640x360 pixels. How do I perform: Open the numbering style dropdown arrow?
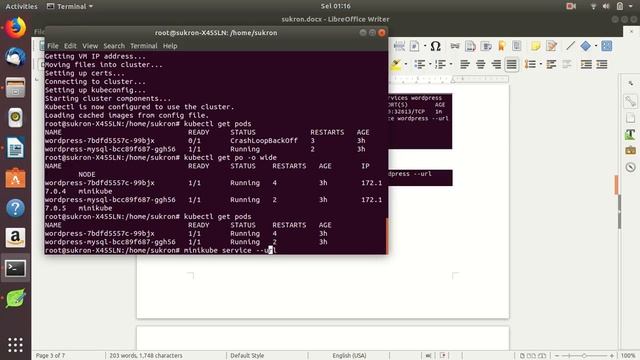pyautogui.click(x=450, y=64)
